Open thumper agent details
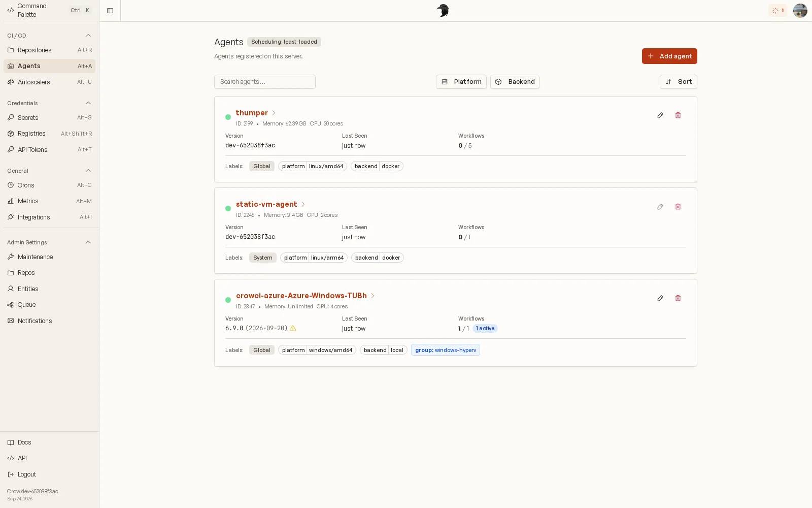The height and width of the screenshot is (508, 812). [256, 113]
